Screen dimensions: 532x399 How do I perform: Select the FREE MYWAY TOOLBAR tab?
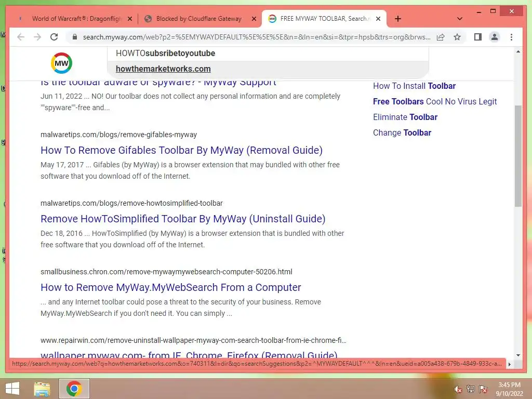(x=323, y=19)
